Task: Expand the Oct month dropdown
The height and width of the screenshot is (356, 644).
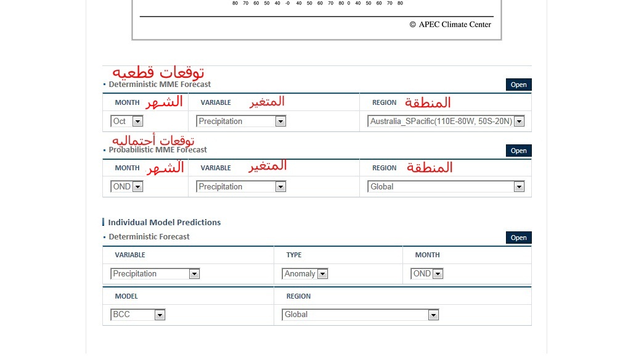Action: [x=126, y=122]
